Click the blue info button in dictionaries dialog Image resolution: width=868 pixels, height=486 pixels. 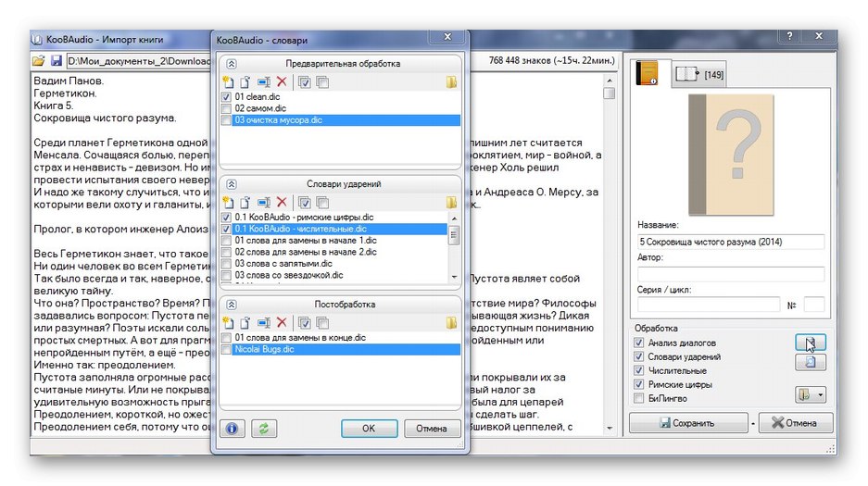[x=232, y=429]
